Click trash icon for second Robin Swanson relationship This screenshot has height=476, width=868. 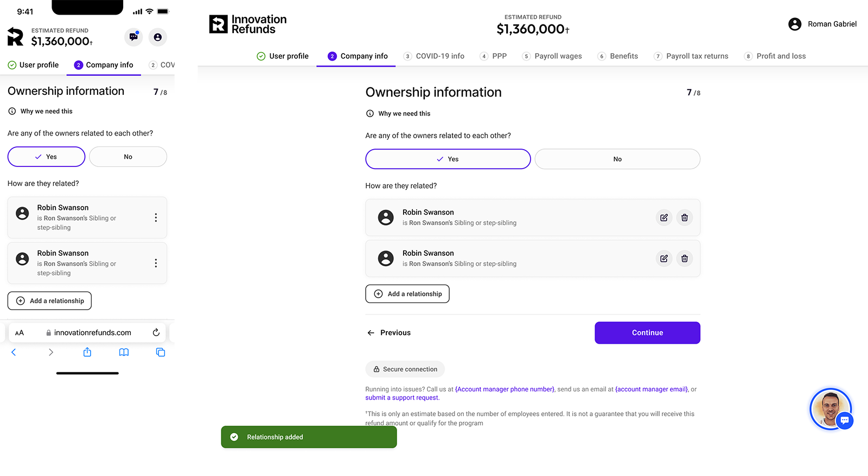(684, 259)
